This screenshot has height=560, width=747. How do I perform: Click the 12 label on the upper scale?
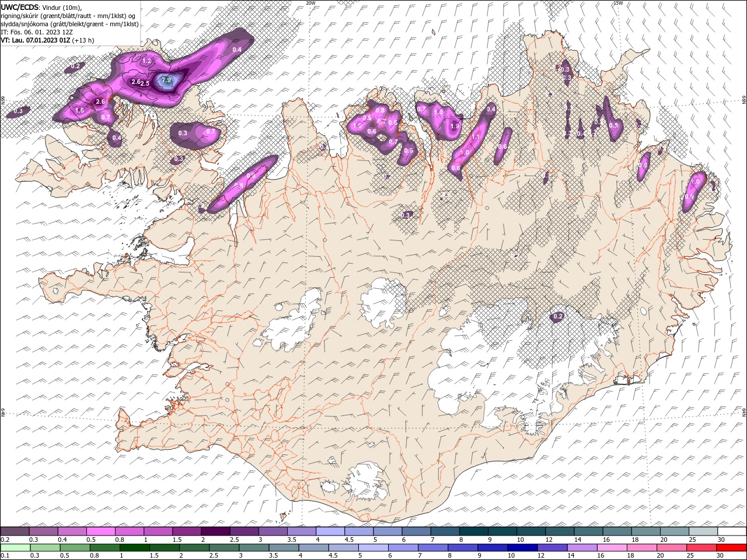click(548, 540)
